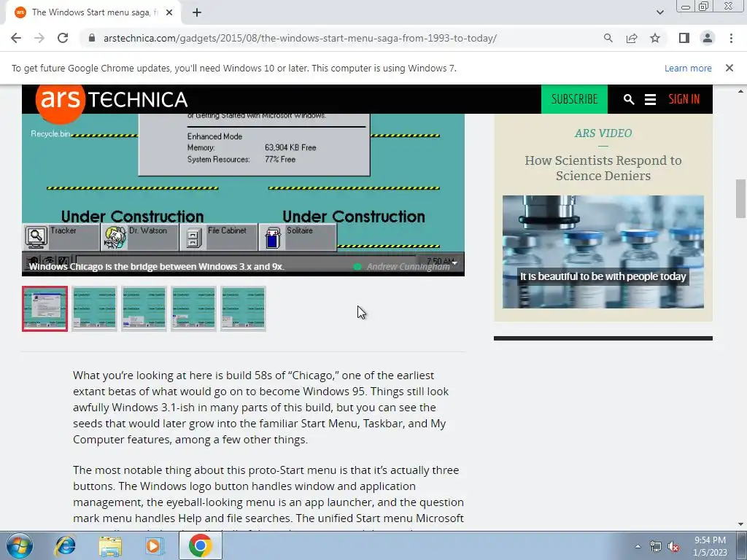Click the network tray icon
The height and width of the screenshot is (560, 747).
tap(656, 546)
